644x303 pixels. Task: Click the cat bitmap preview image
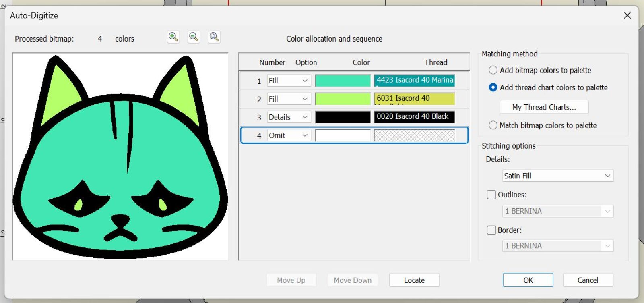click(x=120, y=157)
